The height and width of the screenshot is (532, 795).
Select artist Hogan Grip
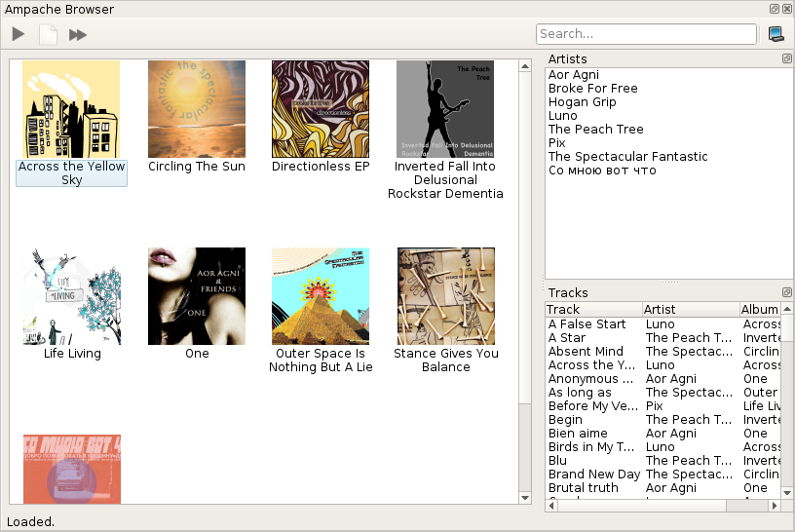[582, 102]
